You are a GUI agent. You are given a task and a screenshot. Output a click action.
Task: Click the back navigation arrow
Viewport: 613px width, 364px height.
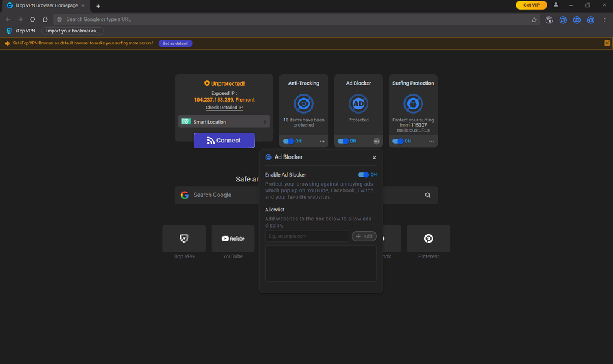click(x=8, y=19)
